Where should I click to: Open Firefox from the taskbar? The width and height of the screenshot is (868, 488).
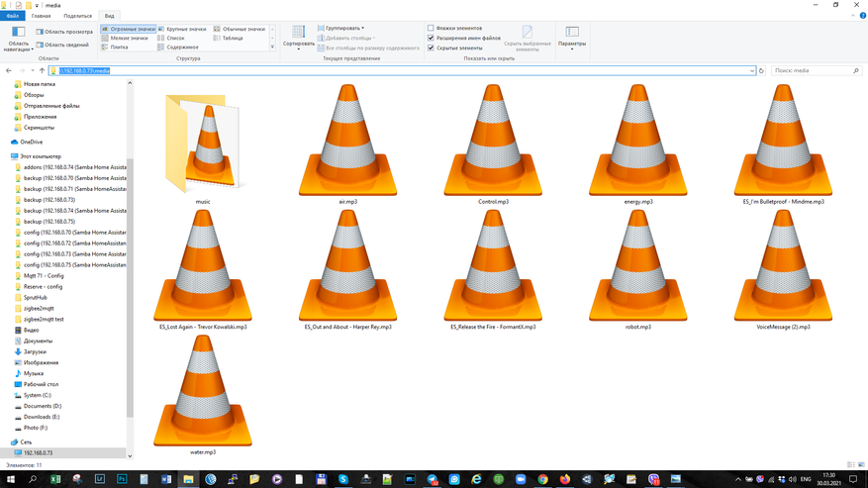(564, 479)
